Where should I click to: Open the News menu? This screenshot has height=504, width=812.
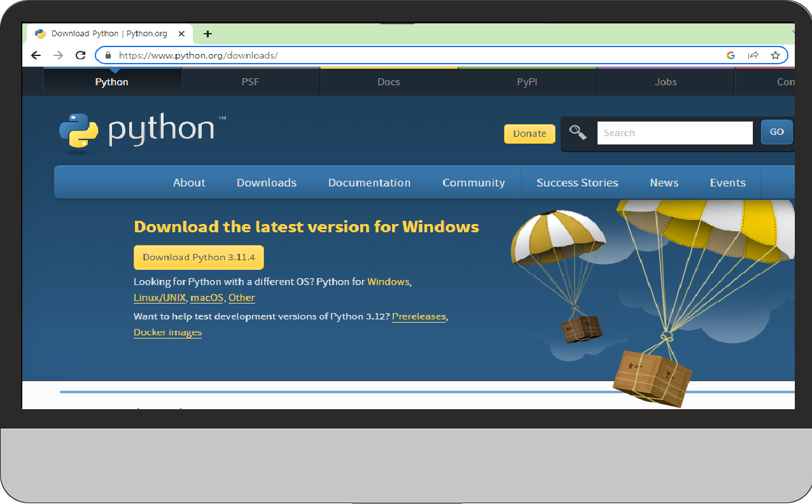click(664, 183)
